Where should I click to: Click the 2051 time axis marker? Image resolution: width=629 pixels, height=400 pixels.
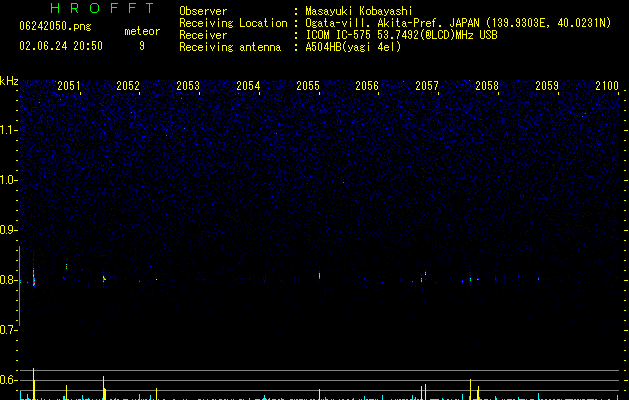click(x=69, y=86)
